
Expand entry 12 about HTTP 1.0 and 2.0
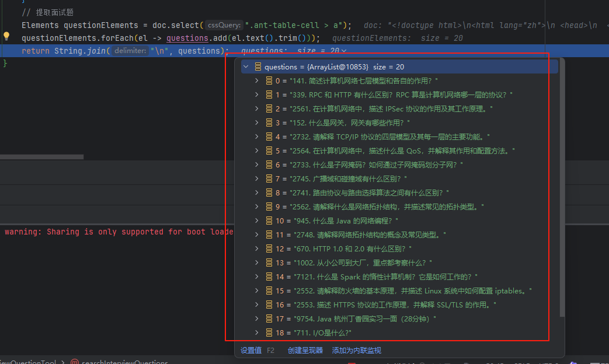(257, 249)
